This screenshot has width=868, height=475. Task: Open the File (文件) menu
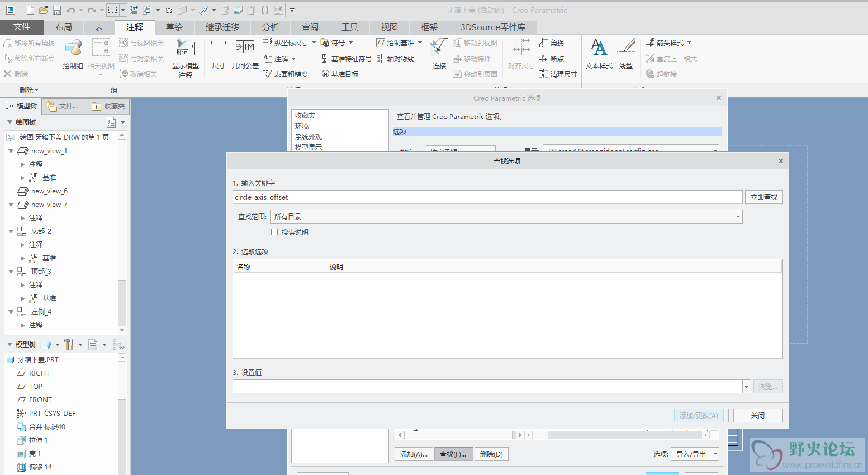click(x=22, y=27)
